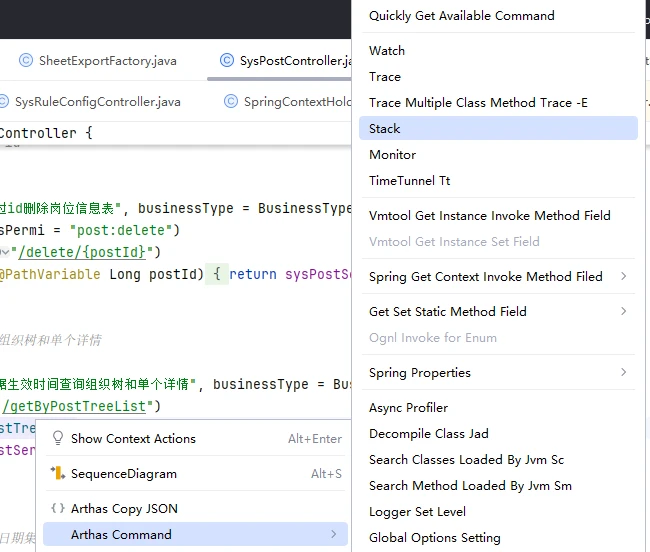Click the SysPostController class icon
The height and width of the screenshot is (552, 650).
pos(226,61)
